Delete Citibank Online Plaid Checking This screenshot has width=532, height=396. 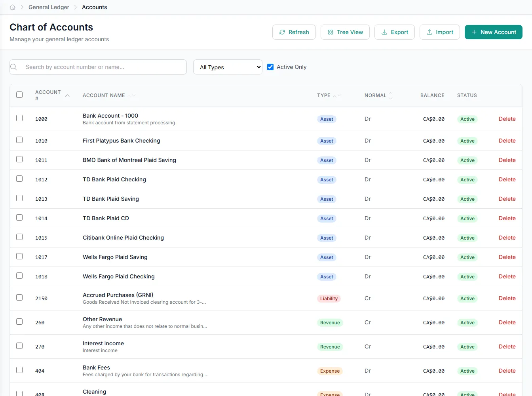(x=507, y=238)
